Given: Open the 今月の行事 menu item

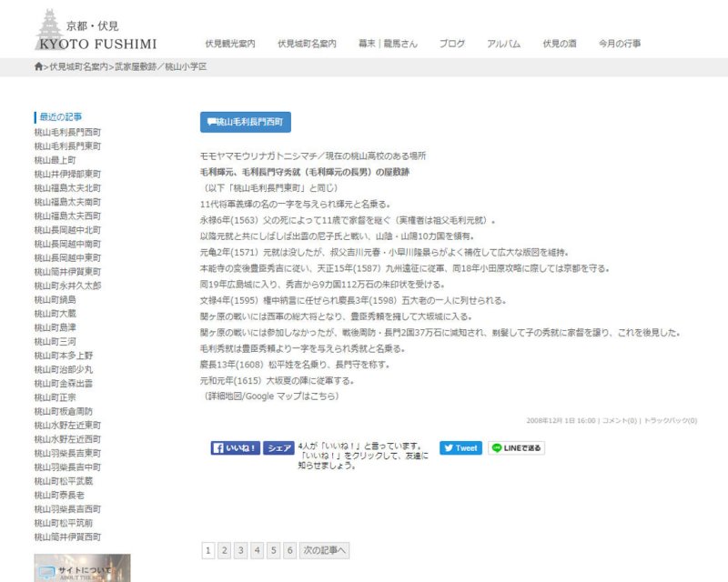Looking at the screenshot, I should (x=619, y=44).
